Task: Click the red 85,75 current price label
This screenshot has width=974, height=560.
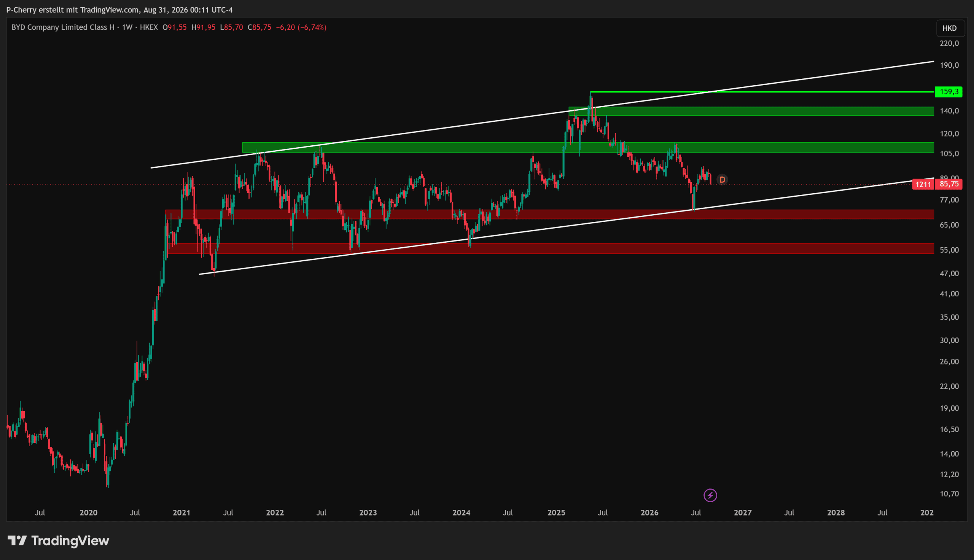Action: 949,184
